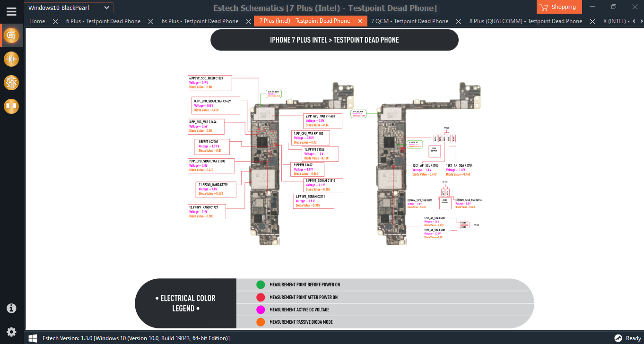Open the settings gear in sidebar
This screenshot has height=344, width=644.
pos(11,332)
